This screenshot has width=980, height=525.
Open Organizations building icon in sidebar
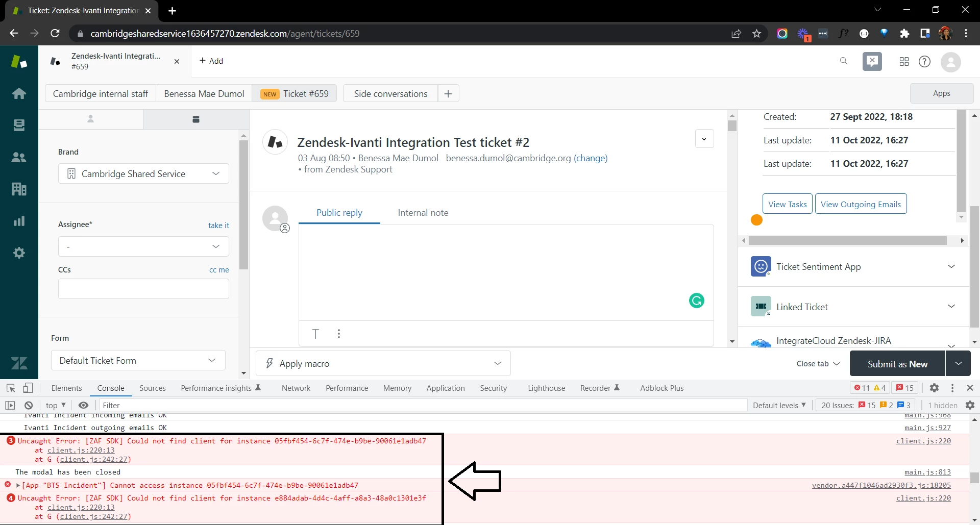tap(19, 189)
